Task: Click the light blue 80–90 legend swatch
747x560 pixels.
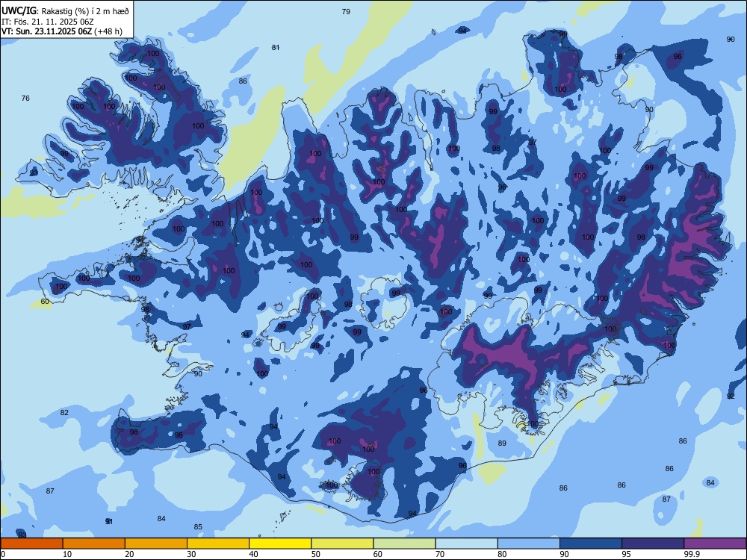Action: [x=528, y=544]
